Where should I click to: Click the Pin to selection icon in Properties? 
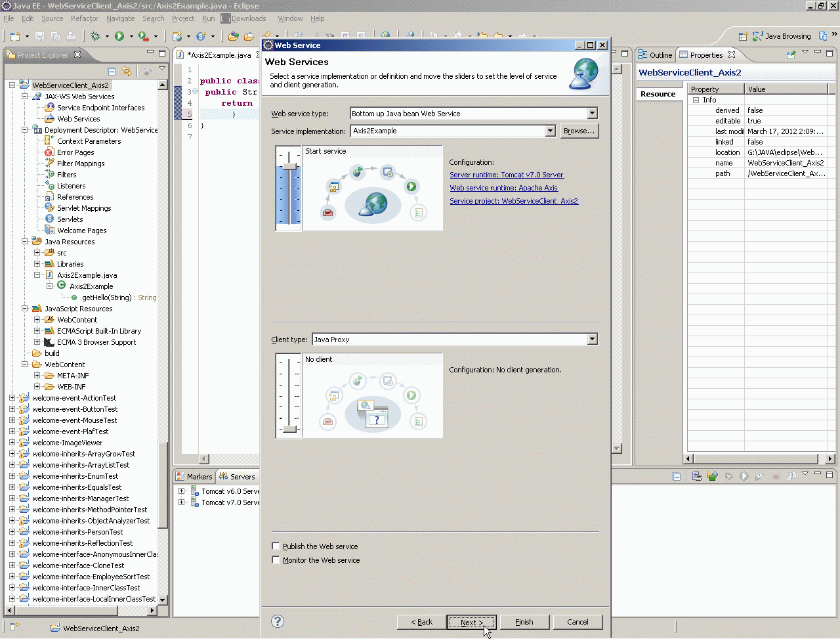tap(791, 54)
